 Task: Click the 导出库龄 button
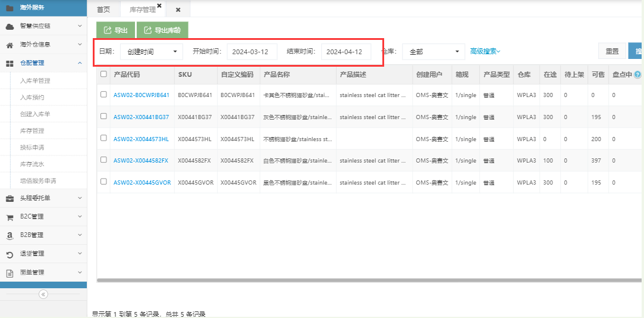point(162,30)
